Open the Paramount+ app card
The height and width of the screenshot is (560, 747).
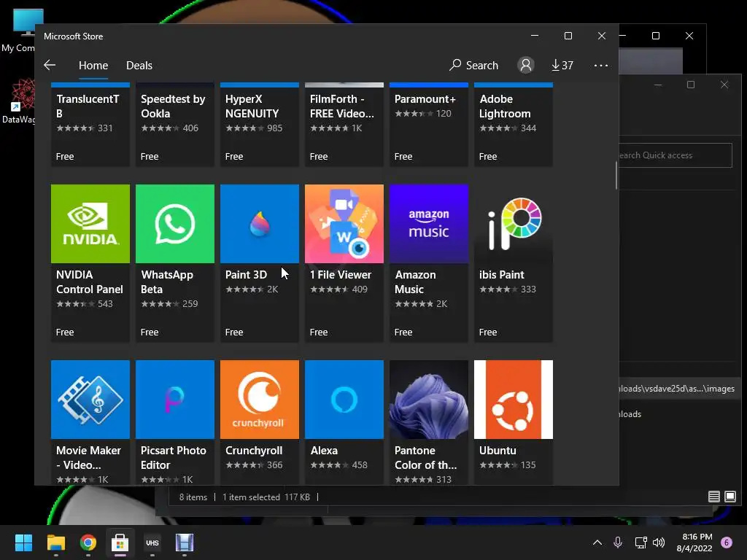coord(429,125)
